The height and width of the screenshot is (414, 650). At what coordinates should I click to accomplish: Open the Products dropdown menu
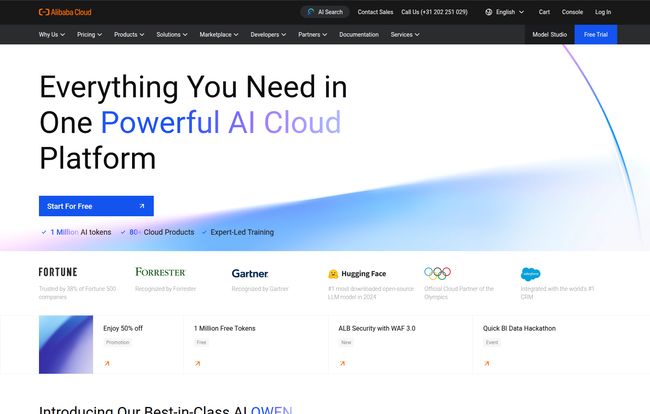click(x=129, y=34)
